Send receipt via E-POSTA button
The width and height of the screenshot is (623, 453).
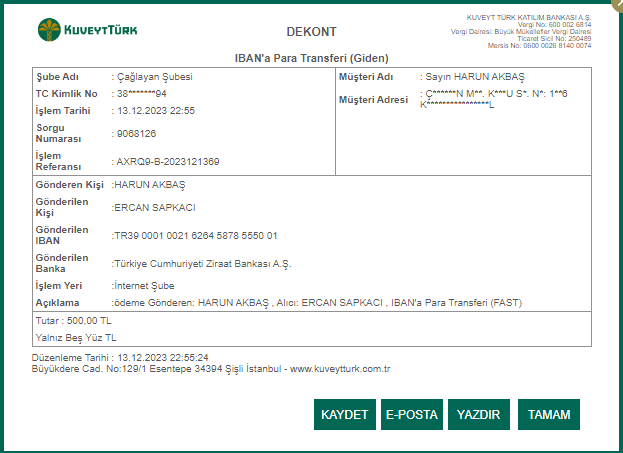tap(412, 414)
